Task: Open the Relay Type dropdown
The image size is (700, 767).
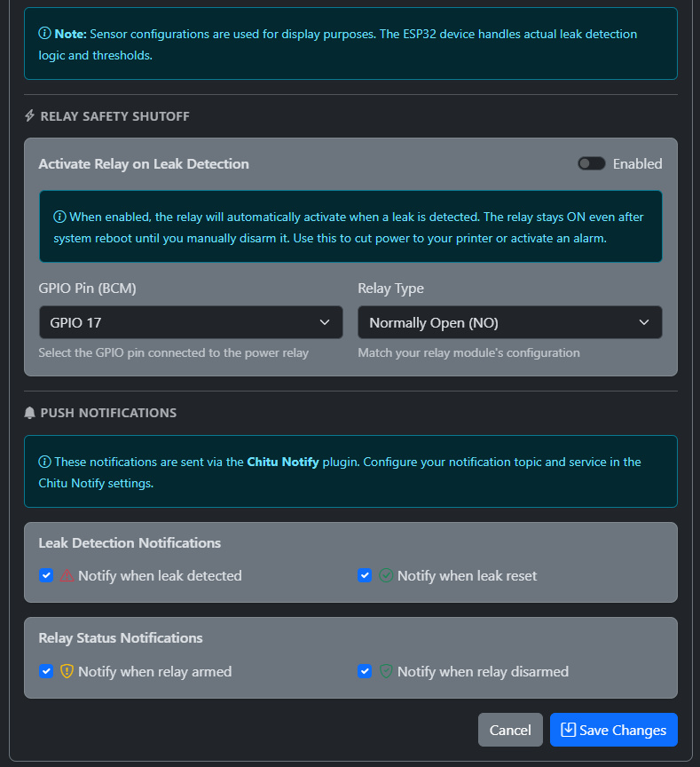Action: pyautogui.click(x=509, y=322)
